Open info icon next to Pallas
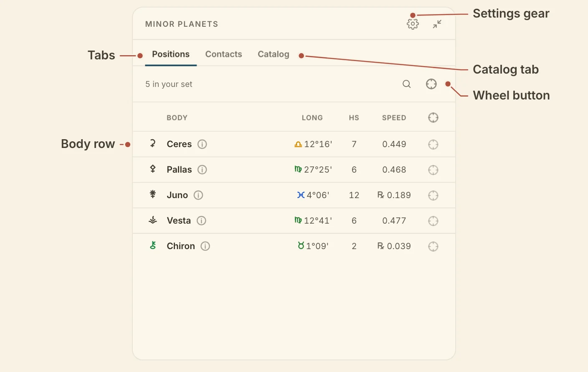 click(202, 170)
